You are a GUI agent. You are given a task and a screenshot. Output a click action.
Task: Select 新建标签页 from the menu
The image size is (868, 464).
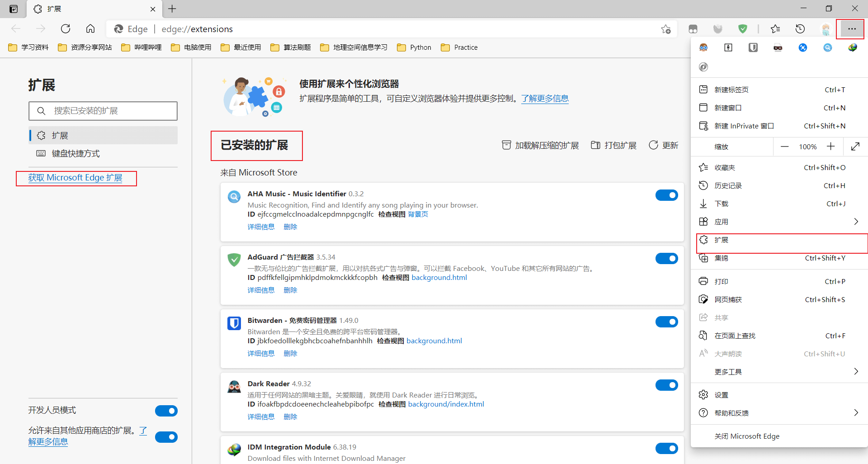pos(779,90)
